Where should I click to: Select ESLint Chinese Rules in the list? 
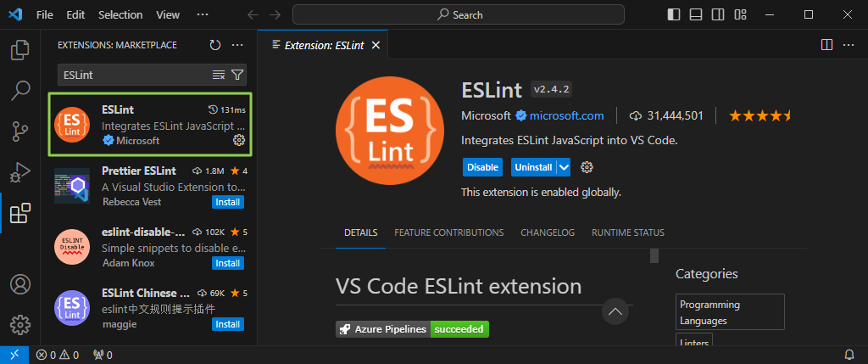coord(150,307)
